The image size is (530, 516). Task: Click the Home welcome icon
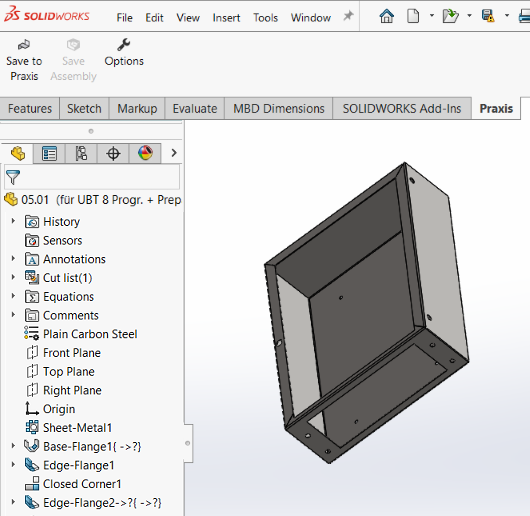[386, 16]
